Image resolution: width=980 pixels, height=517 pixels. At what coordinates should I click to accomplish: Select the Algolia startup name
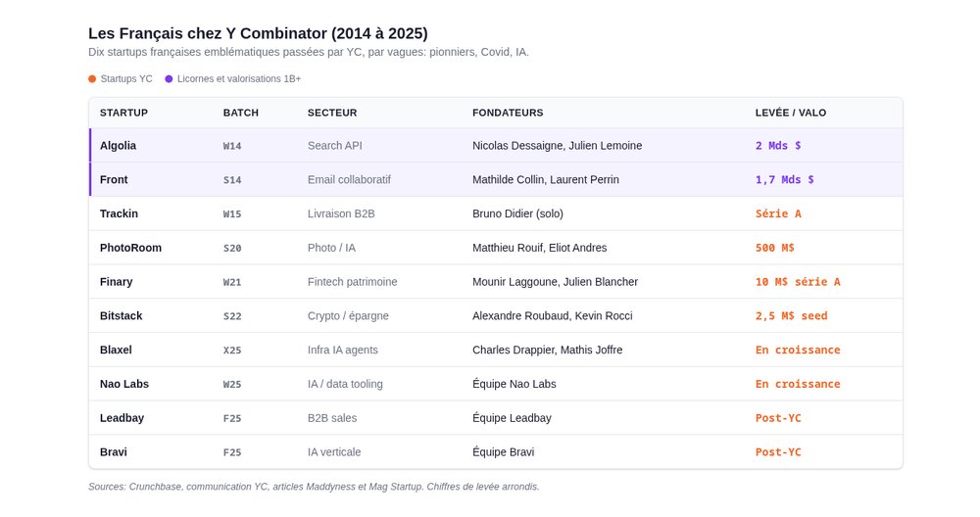(119, 146)
